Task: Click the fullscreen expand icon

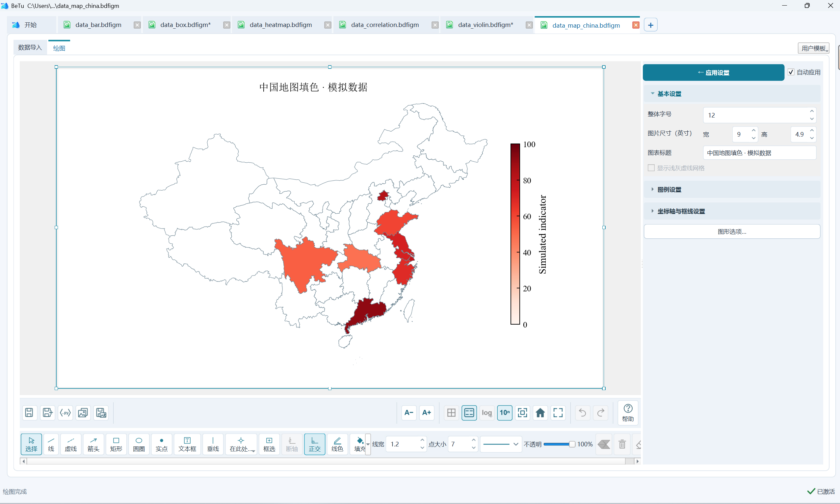Action: click(558, 412)
